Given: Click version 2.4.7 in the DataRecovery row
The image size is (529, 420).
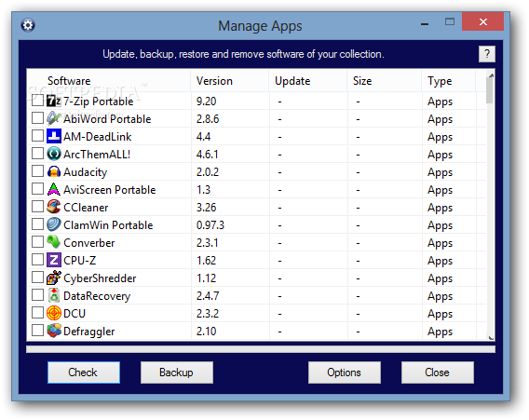Looking at the screenshot, I should (208, 296).
